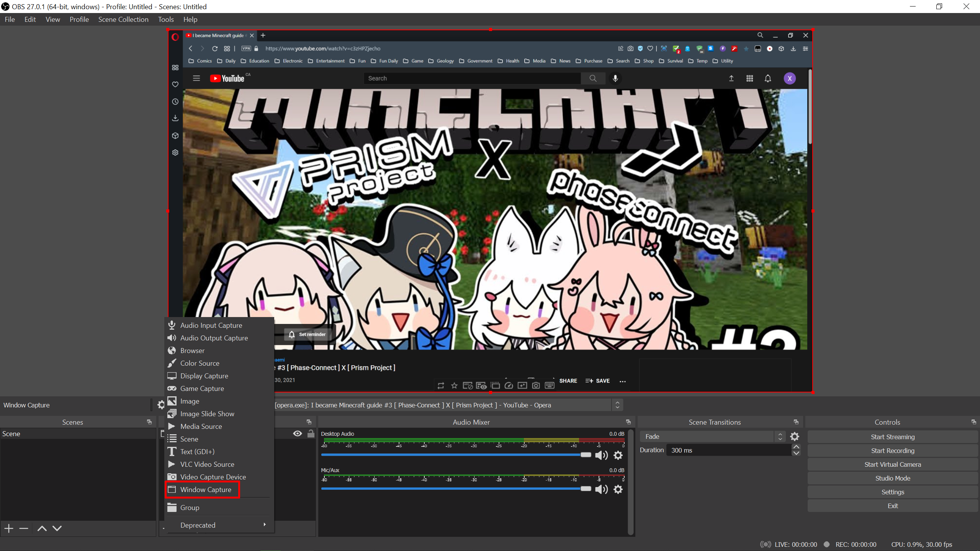Toggle the source lock icon
The width and height of the screenshot is (980, 551).
[x=311, y=433]
